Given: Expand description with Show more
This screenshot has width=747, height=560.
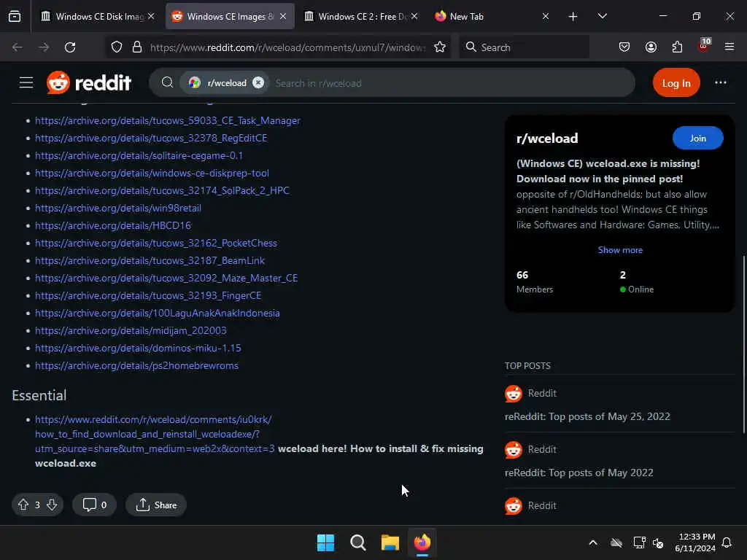Looking at the screenshot, I should pyautogui.click(x=620, y=250).
